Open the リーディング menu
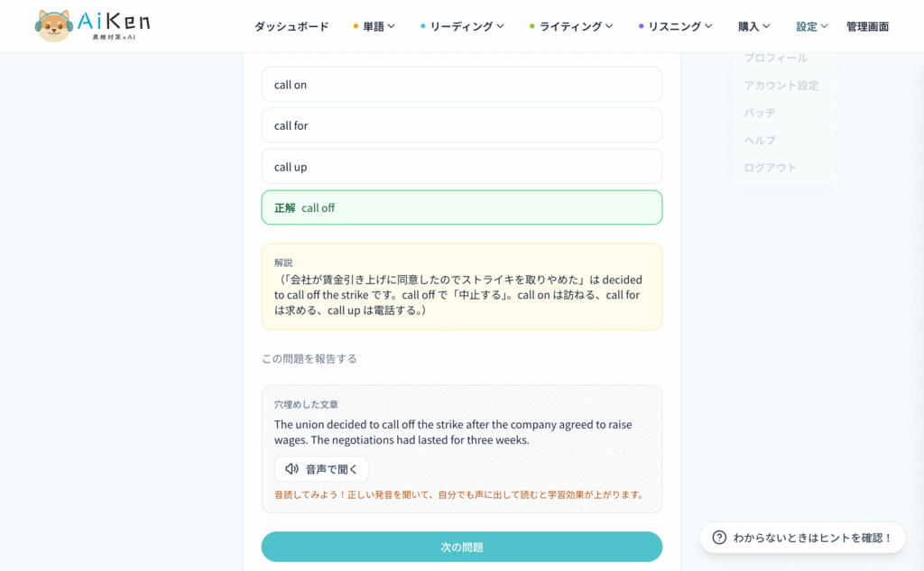Image resolution: width=924 pixels, height=571 pixels. [462, 26]
